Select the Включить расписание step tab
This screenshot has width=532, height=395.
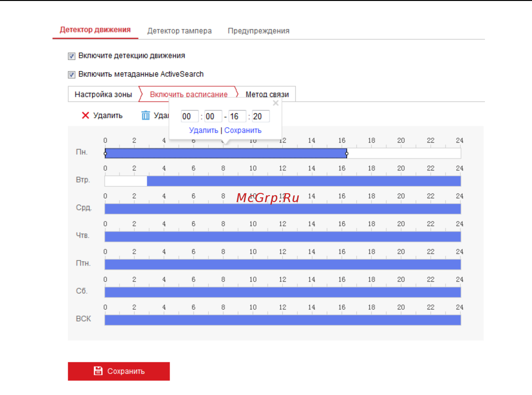(x=189, y=94)
